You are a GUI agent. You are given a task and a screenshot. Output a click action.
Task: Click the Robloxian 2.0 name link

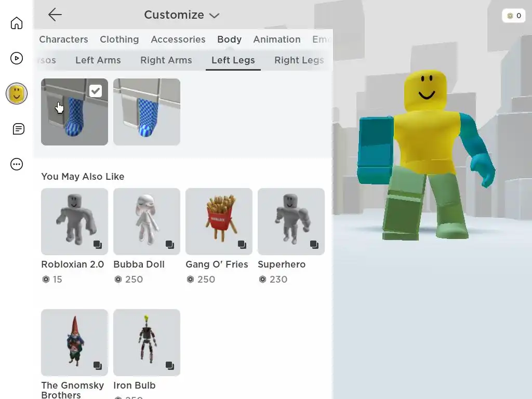coord(73,264)
